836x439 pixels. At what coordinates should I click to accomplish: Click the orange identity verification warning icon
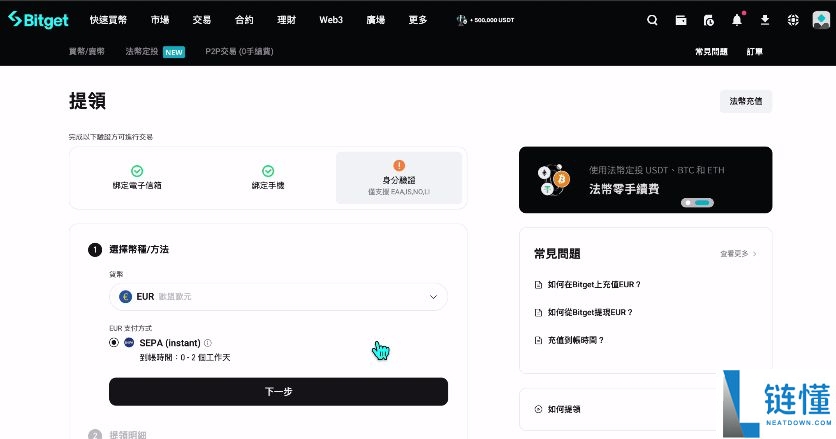click(x=399, y=165)
